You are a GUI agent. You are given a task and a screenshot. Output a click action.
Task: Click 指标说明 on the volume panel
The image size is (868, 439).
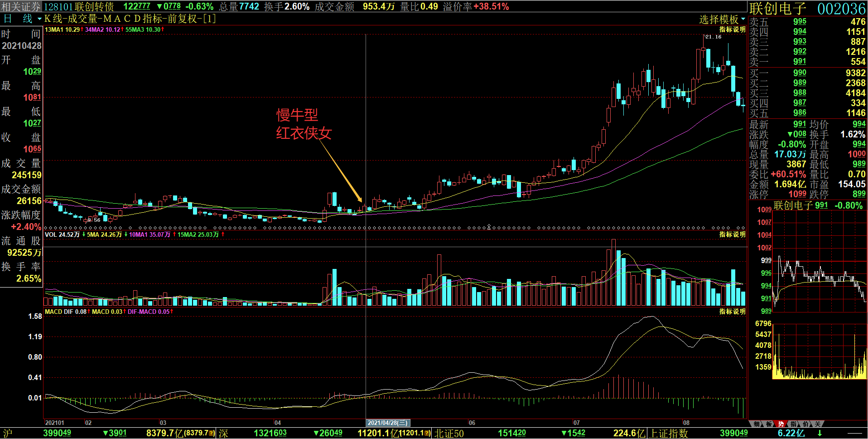click(x=732, y=234)
